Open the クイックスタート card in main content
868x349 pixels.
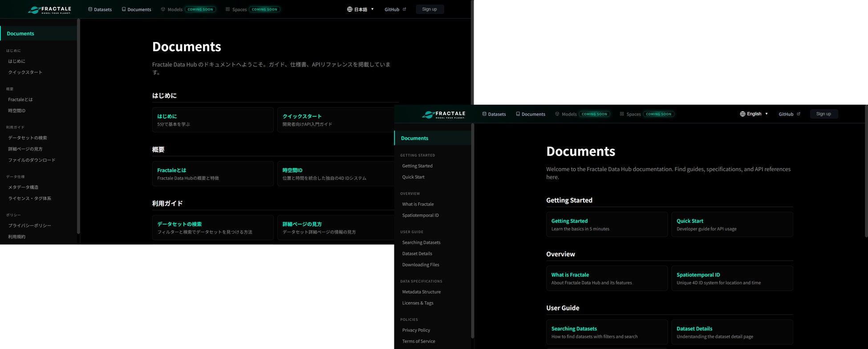coord(336,120)
